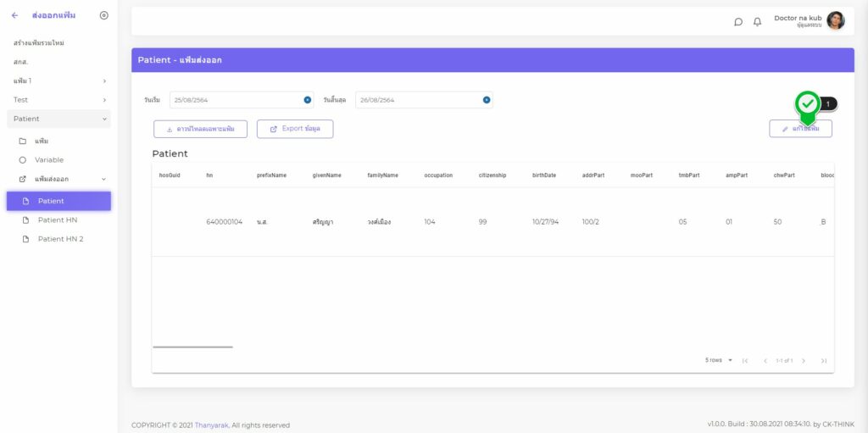Click the ดาวน์โหลดเฉพาะแฟ้ม download button

coord(200,129)
